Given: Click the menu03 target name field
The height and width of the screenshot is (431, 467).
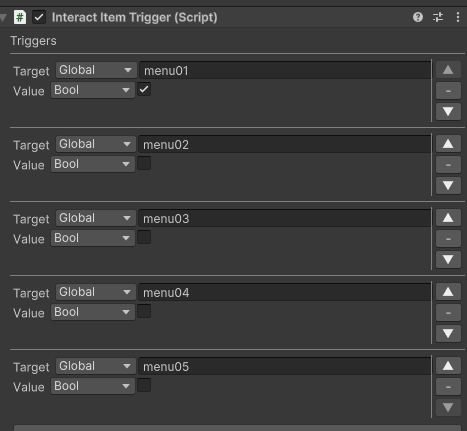Looking at the screenshot, I should click(x=285, y=219).
